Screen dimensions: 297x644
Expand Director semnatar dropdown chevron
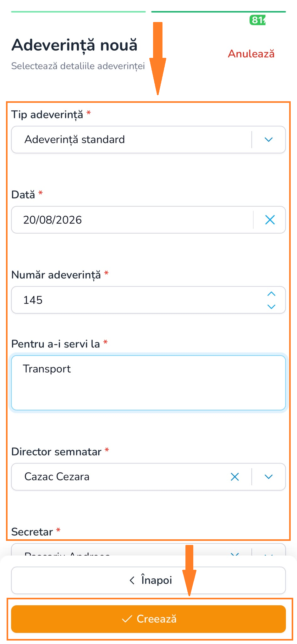[268, 477]
